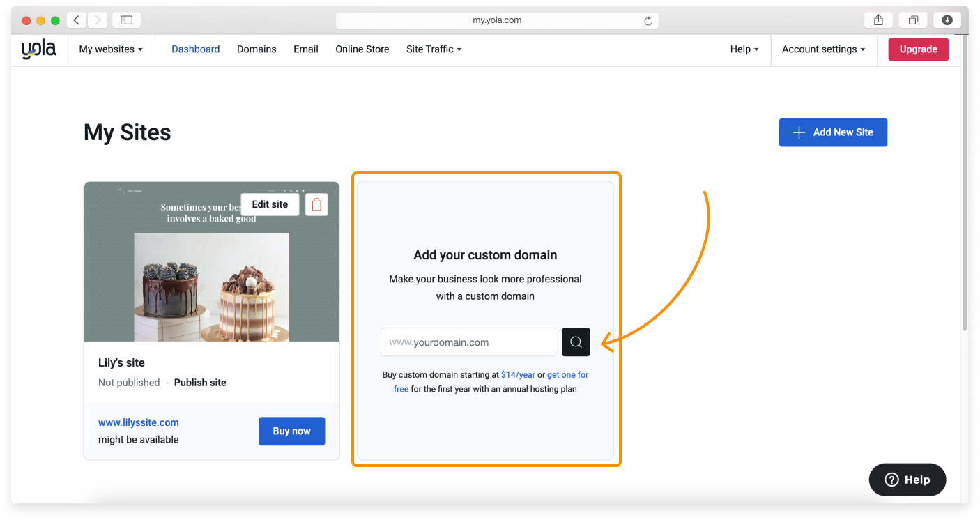Open the My websites dropdown
Screen dimensions: 980x520
(112, 49)
